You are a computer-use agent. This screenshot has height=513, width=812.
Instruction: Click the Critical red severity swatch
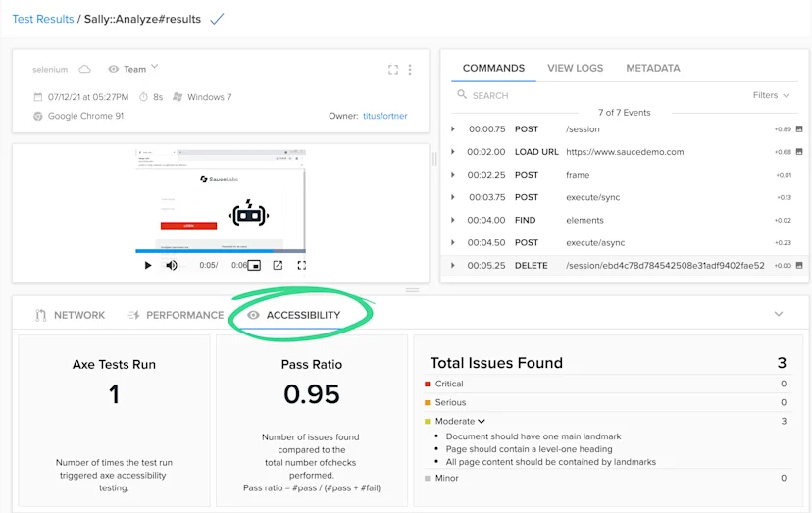pos(428,384)
